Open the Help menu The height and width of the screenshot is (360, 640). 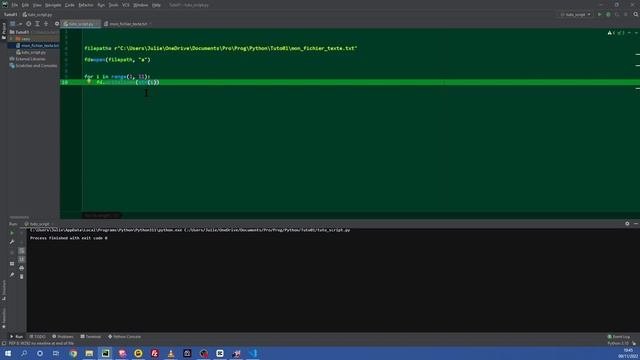click(x=156, y=5)
